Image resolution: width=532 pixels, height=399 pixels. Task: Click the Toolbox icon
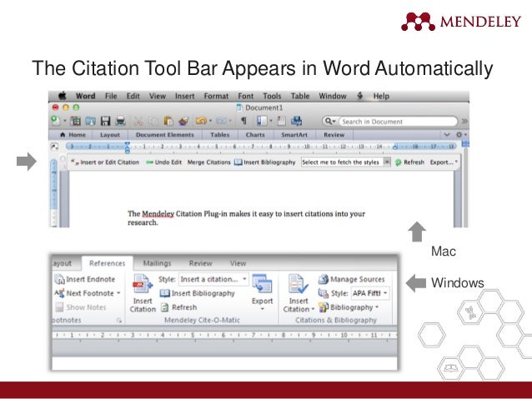[281, 121]
